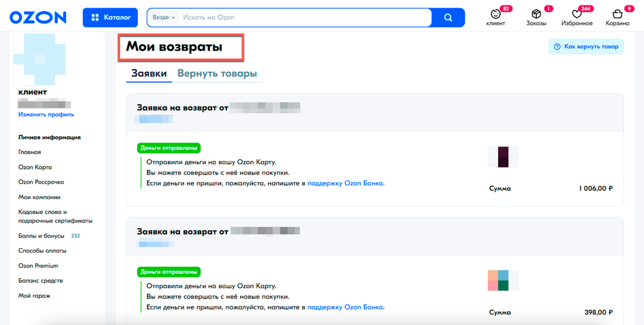Image resolution: width=644 pixels, height=325 pixels.
Task: Click the 398,00 ₽ sum value
Action: (x=599, y=312)
